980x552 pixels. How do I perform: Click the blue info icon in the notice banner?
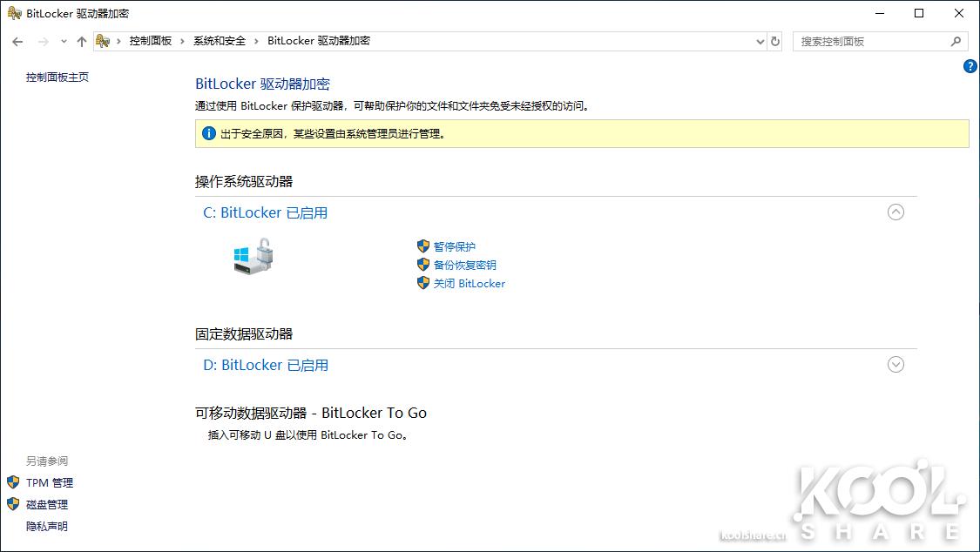click(x=208, y=133)
